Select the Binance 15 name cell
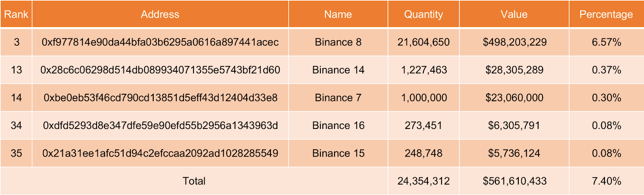Image resolution: width=644 pixels, height=195 pixels. [x=338, y=154]
